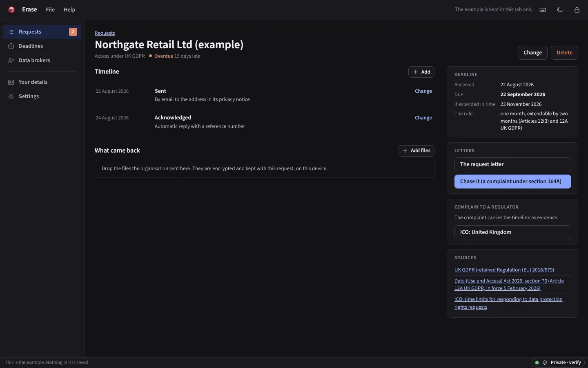Viewport: 588px width, 368px height.
Task: Click the 24 August 2026 timeline date
Action: [112, 118]
